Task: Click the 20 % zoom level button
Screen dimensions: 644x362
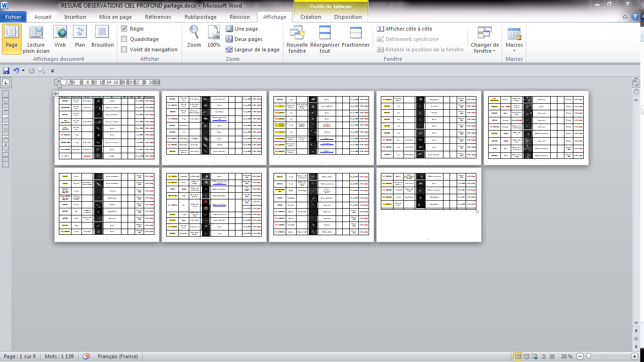Action: coord(567,356)
